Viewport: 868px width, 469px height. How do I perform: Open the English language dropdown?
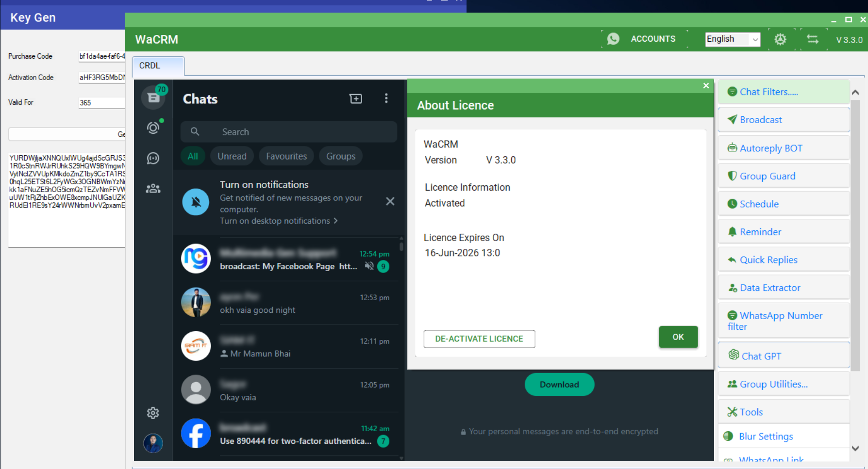click(733, 39)
